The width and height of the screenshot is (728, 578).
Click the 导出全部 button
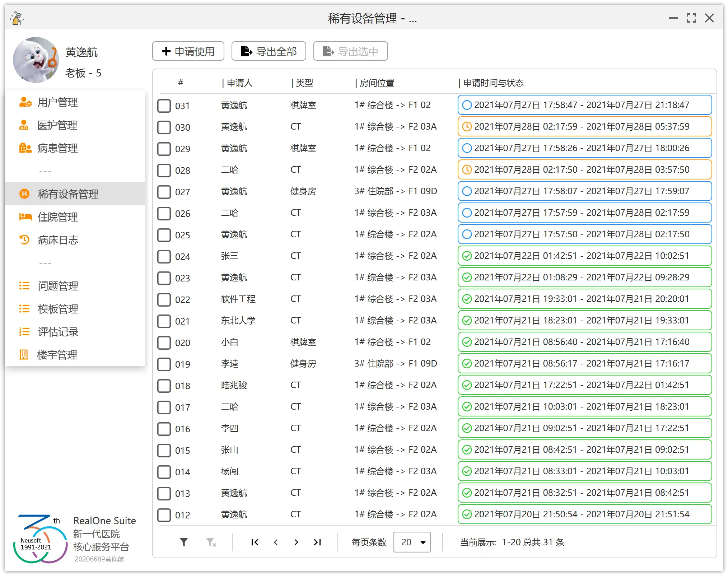pos(269,51)
